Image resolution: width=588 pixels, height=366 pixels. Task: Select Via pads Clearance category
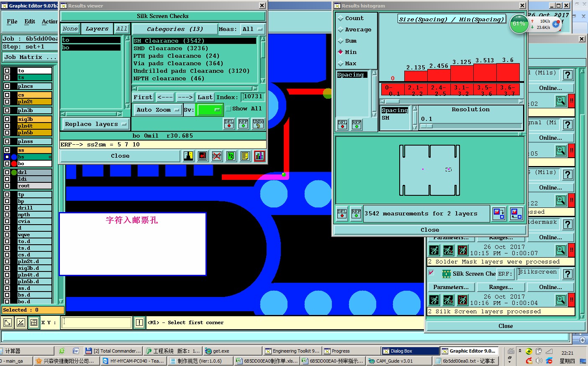178,64
